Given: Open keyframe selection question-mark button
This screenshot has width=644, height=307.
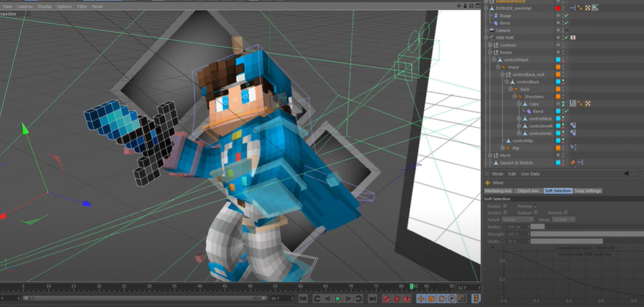Looking at the screenshot, I should point(407,299).
